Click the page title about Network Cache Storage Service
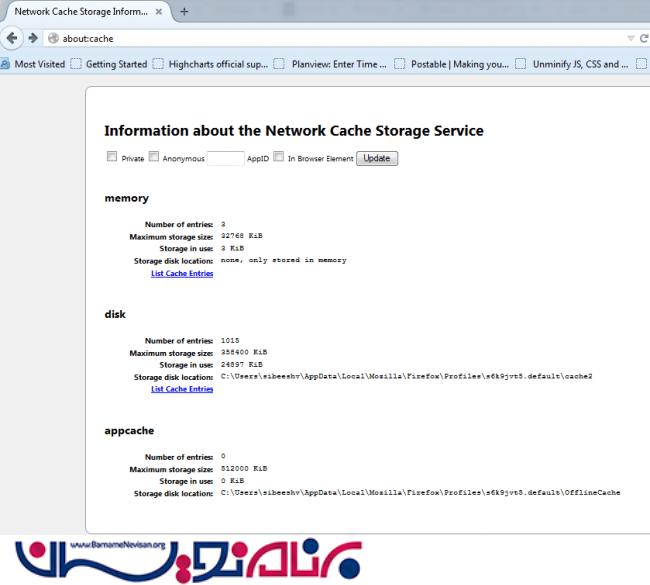650x585 pixels. (294, 131)
